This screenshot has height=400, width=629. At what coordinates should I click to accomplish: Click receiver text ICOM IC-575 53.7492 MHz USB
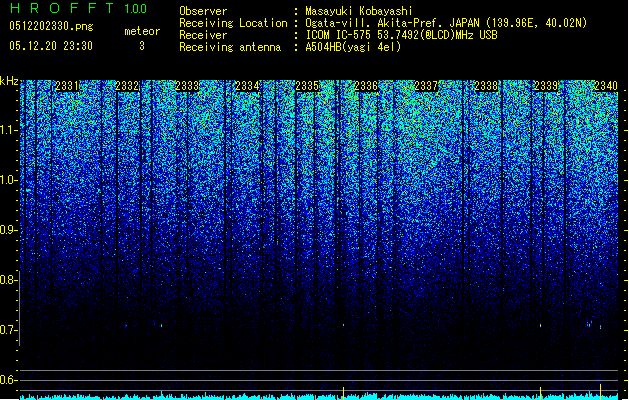click(x=402, y=35)
